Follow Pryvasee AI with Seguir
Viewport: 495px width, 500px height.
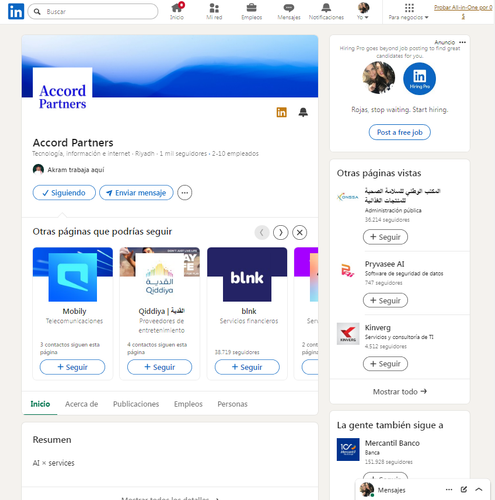pos(385,300)
